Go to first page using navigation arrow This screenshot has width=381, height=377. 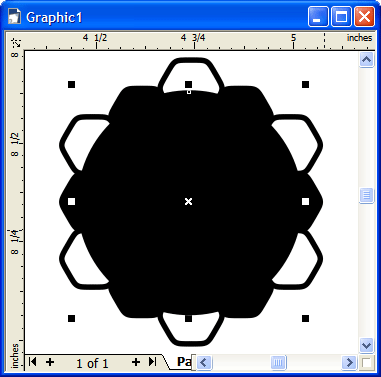pyautogui.click(x=32, y=362)
